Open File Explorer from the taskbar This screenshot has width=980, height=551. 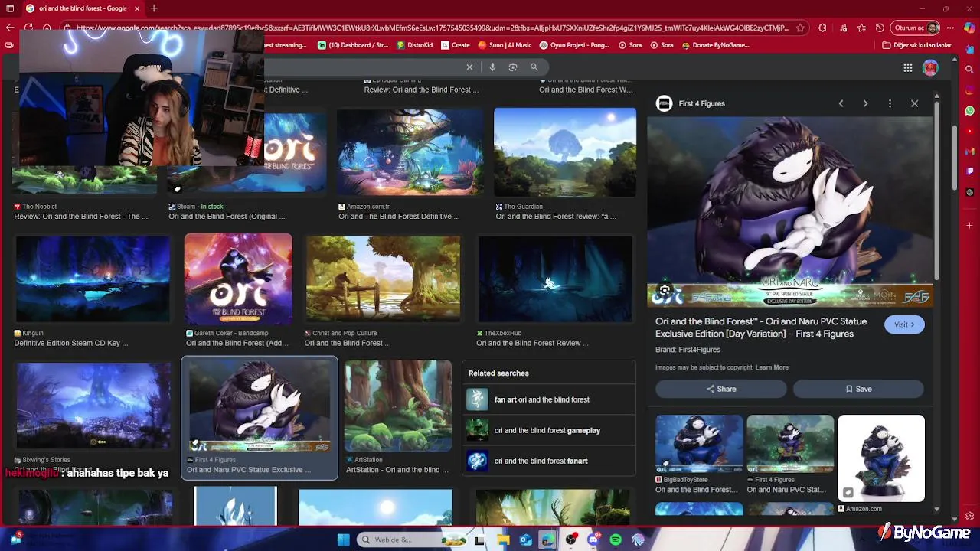click(503, 540)
